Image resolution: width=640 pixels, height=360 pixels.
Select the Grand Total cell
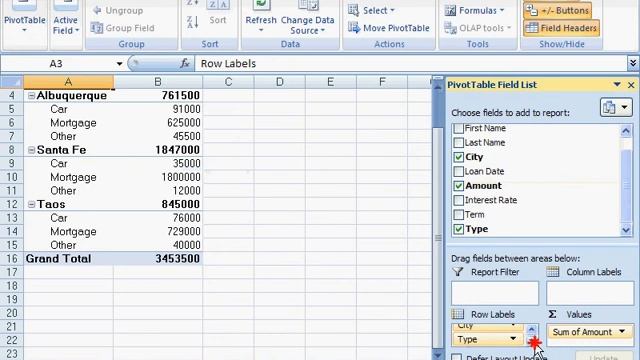tap(69, 259)
